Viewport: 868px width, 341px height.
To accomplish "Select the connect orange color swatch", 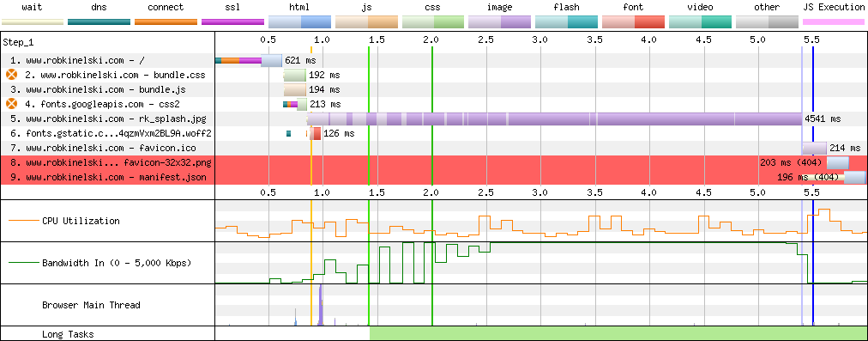I will coord(166,22).
